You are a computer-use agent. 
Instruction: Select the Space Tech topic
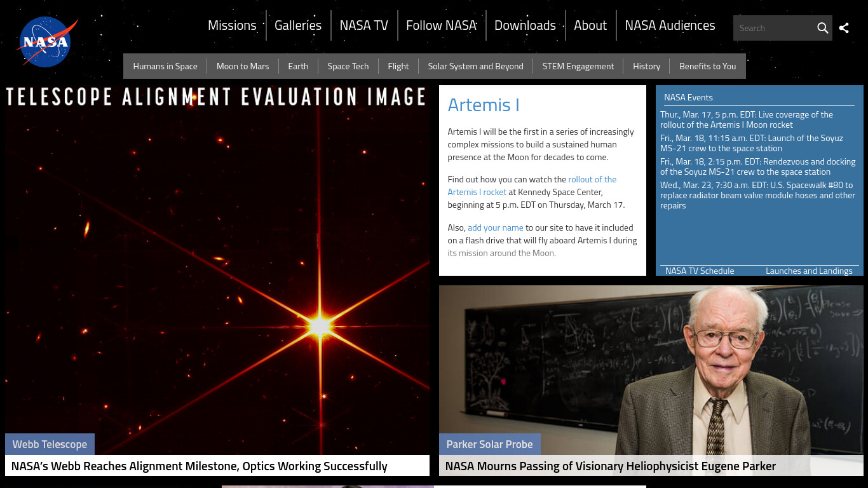coord(348,66)
